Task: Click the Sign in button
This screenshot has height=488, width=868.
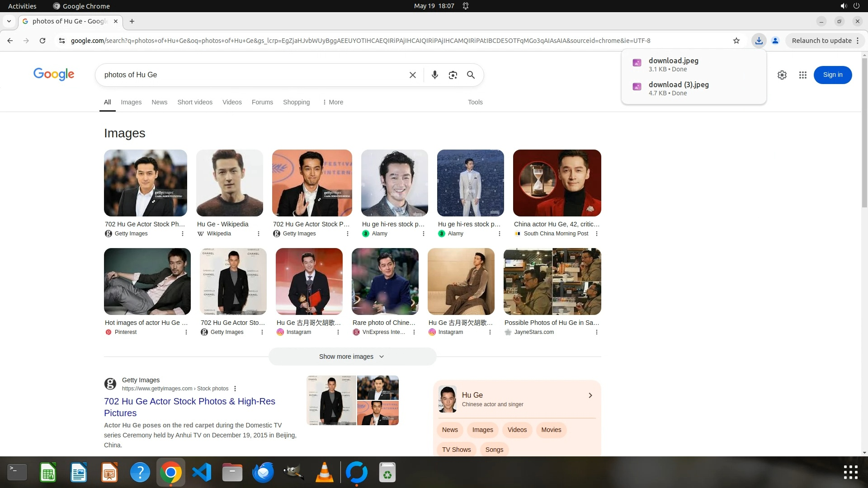Action: pyautogui.click(x=832, y=75)
